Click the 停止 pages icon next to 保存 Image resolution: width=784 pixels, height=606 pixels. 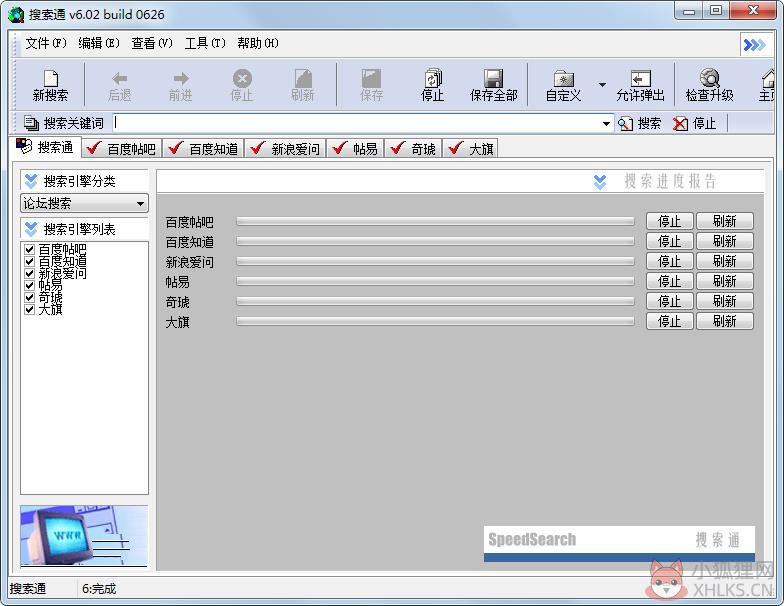pyautogui.click(x=433, y=78)
